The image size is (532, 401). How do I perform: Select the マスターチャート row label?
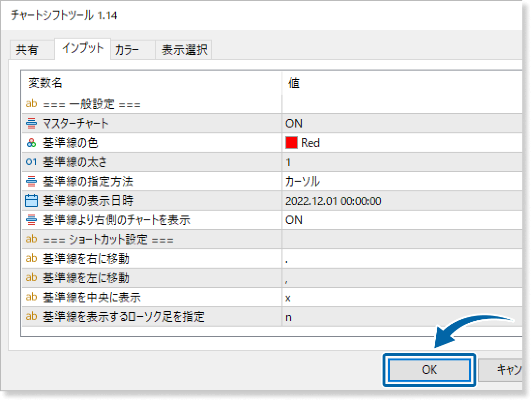(75, 123)
